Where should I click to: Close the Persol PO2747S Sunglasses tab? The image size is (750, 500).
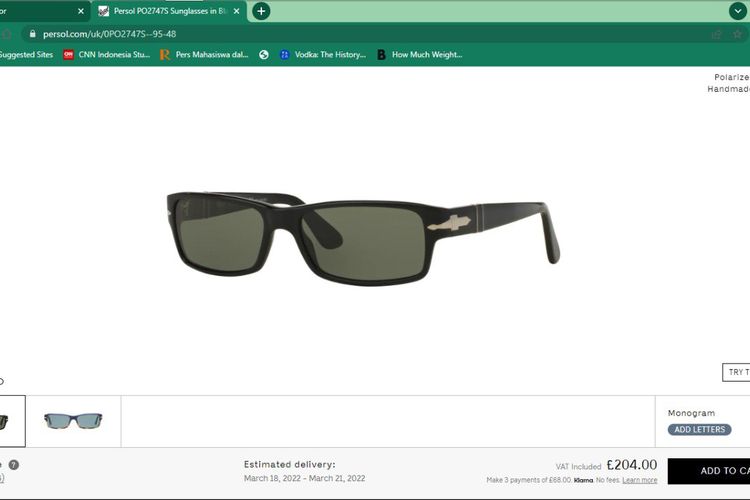click(x=237, y=11)
